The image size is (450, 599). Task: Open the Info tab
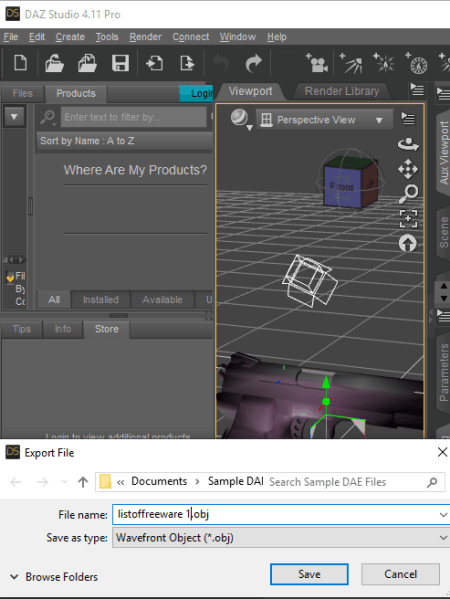[63, 329]
